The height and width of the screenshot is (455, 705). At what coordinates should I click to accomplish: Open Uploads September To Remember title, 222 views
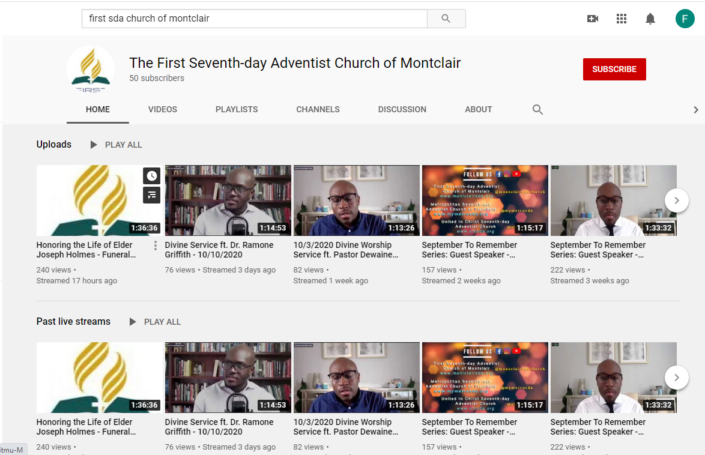coord(598,250)
